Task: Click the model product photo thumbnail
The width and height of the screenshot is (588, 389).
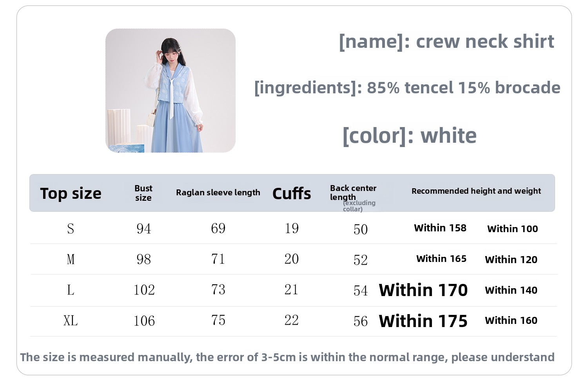Action: pos(171,91)
